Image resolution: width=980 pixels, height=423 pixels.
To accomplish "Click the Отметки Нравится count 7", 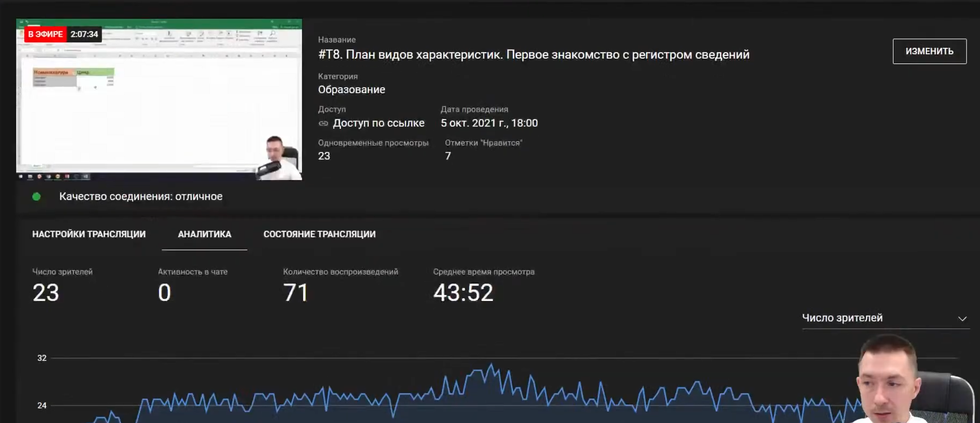I will coord(448,156).
